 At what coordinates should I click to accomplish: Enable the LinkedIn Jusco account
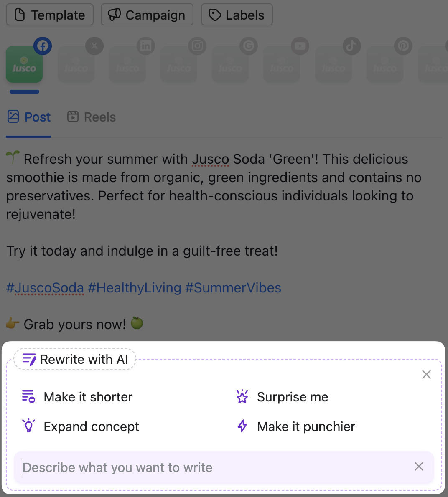coord(127,65)
